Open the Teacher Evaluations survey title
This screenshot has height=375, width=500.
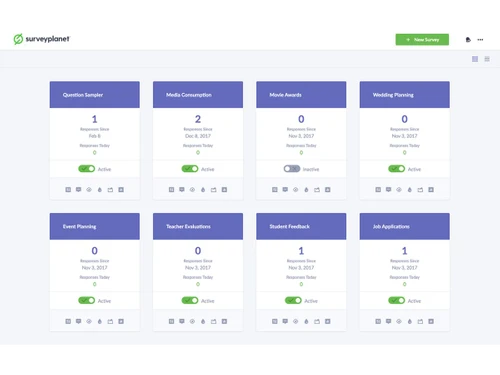click(x=188, y=227)
